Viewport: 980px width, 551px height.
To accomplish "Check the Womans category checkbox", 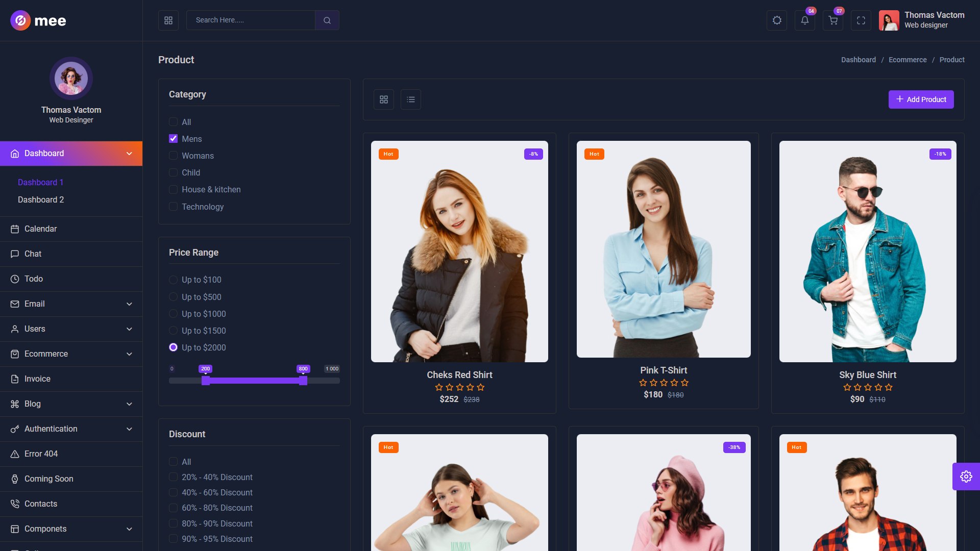I will (x=174, y=156).
